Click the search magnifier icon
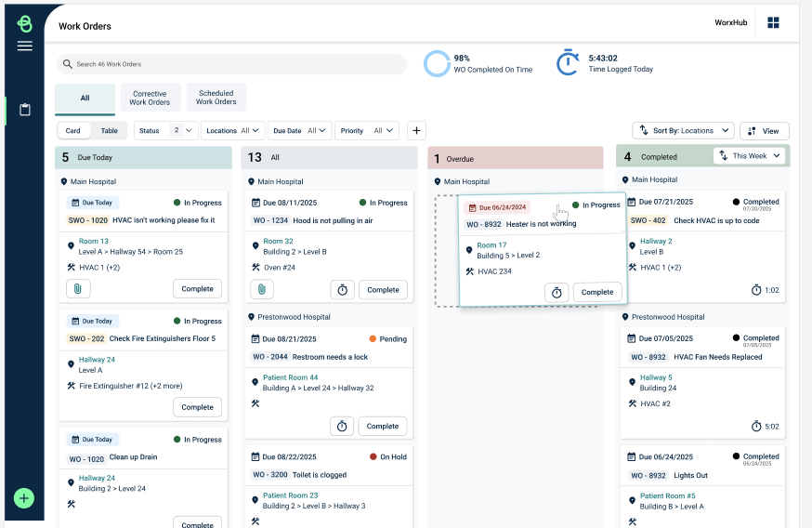Image resolution: width=812 pixels, height=528 pixels. 67,64
